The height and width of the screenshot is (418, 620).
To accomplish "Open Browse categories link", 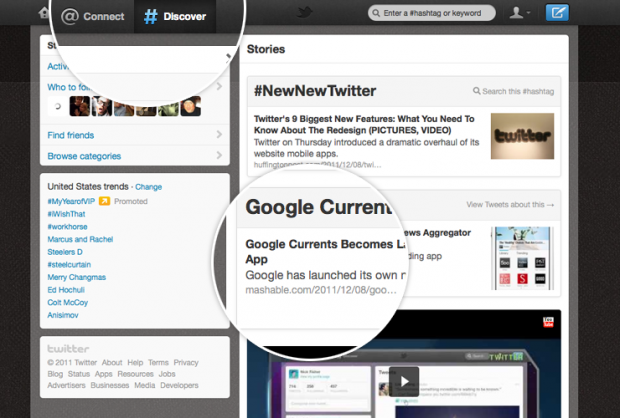I will pyautogui.click(x=84, y=156).
